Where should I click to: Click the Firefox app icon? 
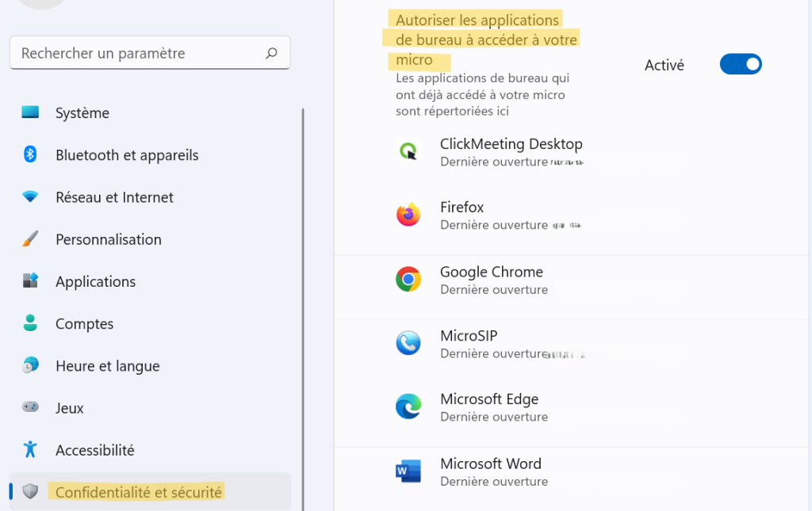[408, 215]
